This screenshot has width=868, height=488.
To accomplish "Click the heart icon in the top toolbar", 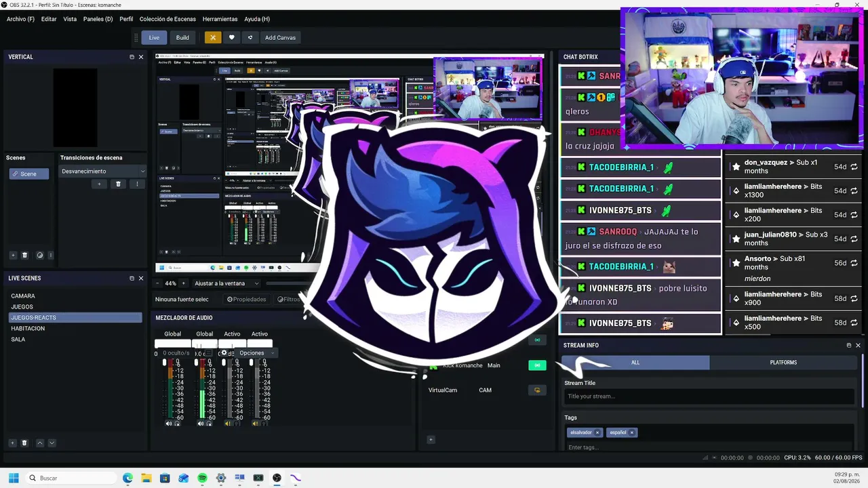I will point(231,37).
